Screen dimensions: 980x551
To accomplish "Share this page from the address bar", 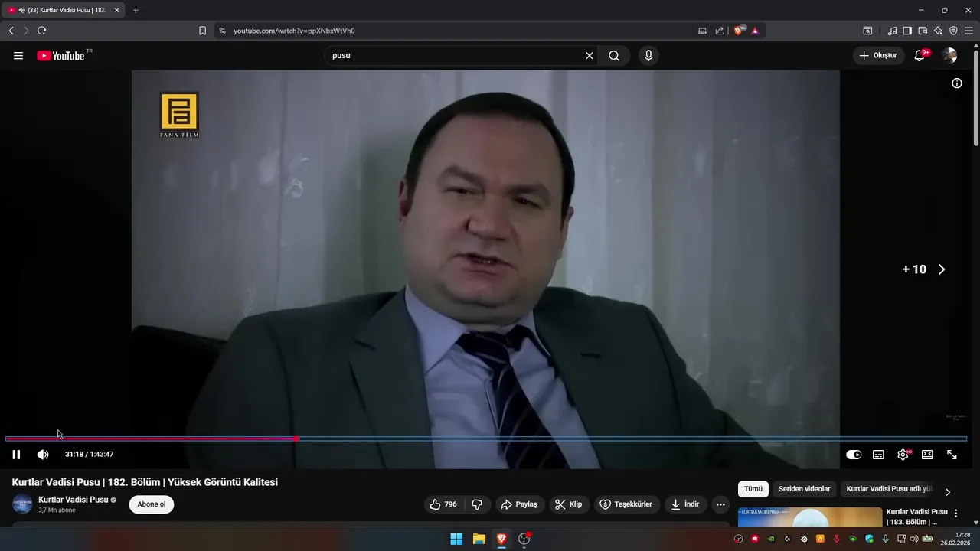I will click(720, 31).
